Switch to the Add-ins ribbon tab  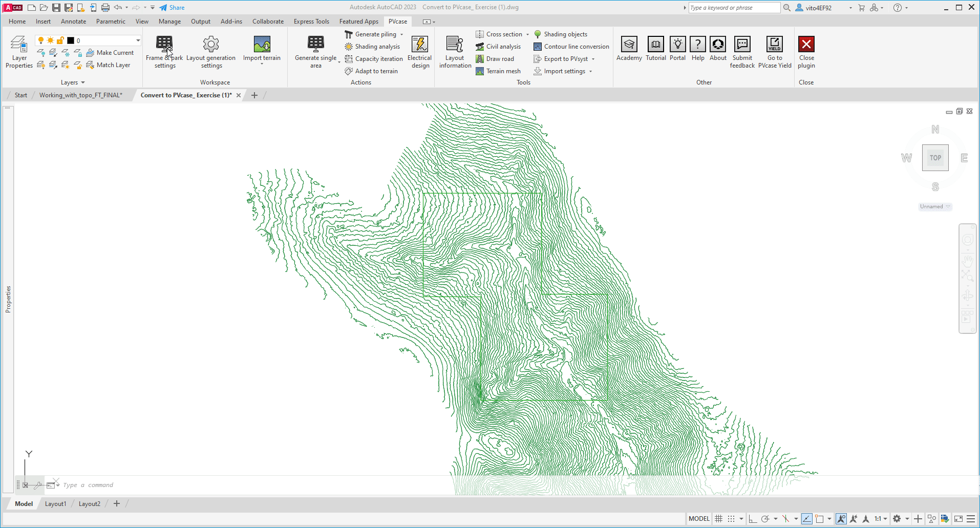tap(231, 22)
